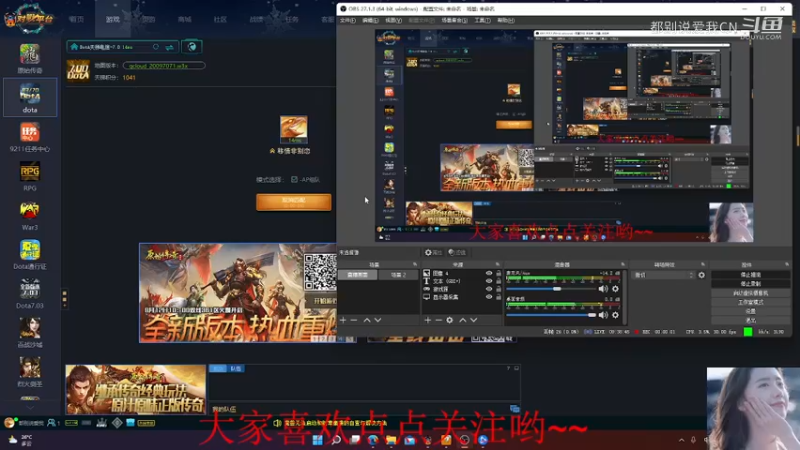
Task: Toggle visibility of the 显示器采集 source
Action: [489, 296]
